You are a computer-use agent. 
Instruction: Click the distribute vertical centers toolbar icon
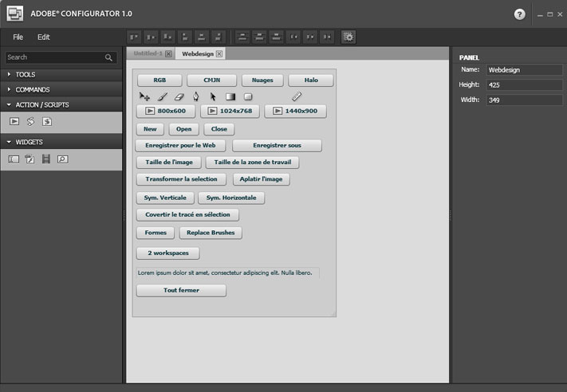click(x=259, y=37)
